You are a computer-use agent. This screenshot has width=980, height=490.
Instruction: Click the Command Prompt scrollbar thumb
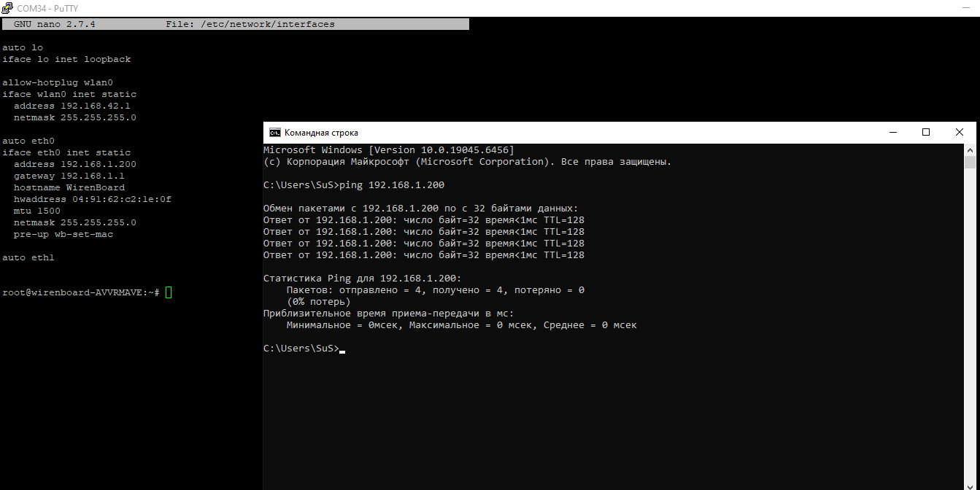[x=970, y=162]
